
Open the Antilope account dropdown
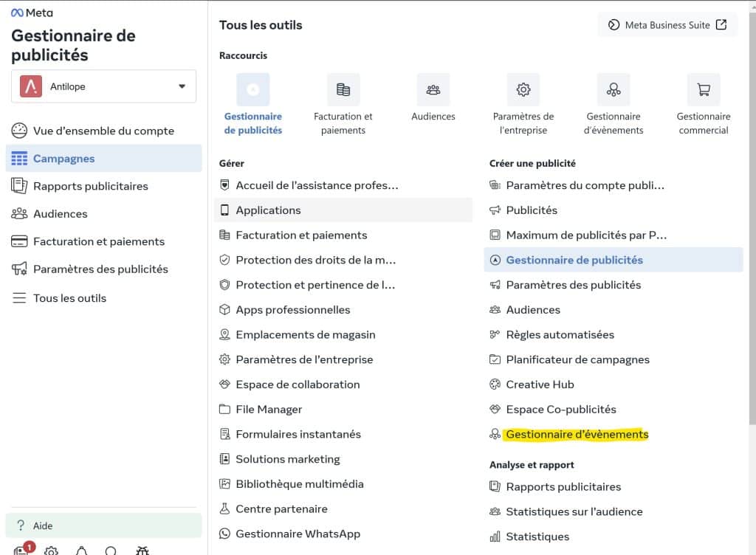tap(103, 86)
